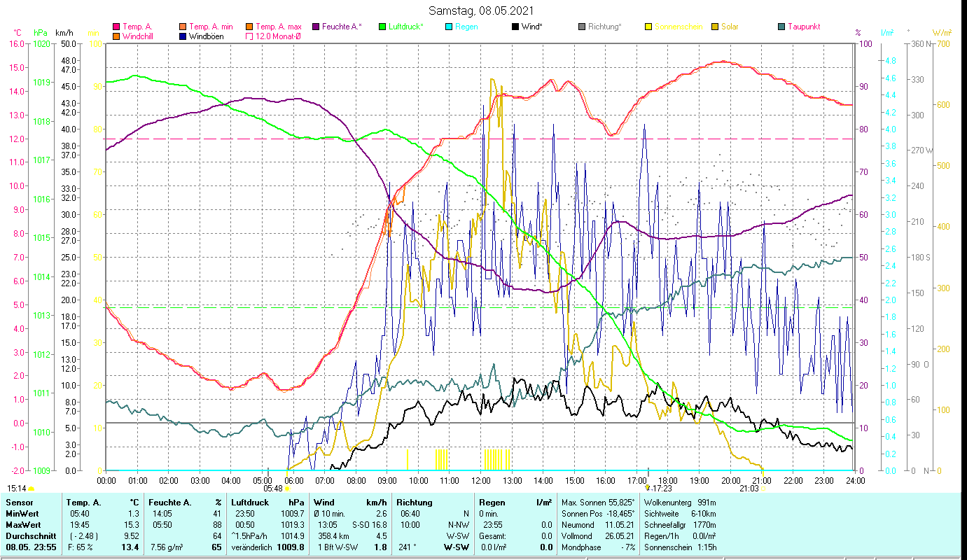Image resolution: width=967 pixels, height=560 pixels.
Task: Click the Windböen legend label
Action: click(x=206, y=36)
